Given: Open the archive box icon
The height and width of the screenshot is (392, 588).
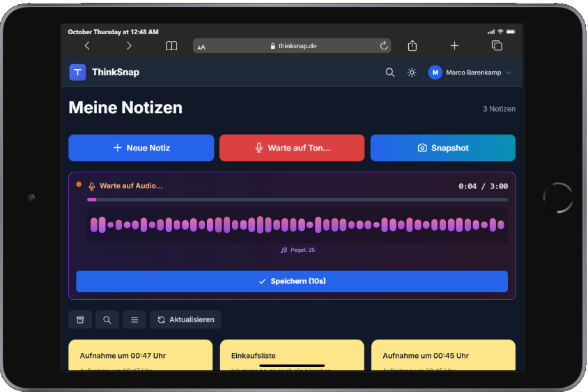Looking at the screenshot, I should (80, 319).
